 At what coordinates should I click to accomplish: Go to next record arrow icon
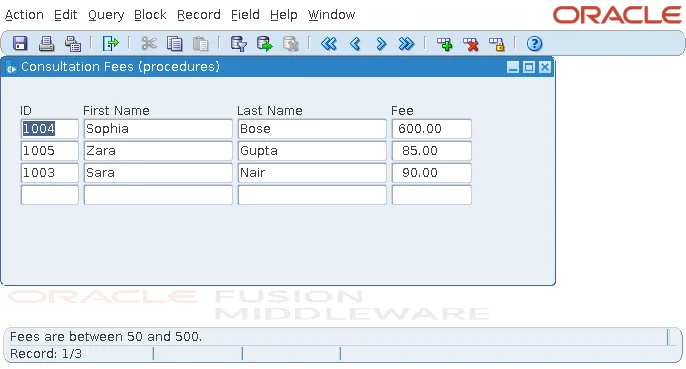click(x=381, y=44)
